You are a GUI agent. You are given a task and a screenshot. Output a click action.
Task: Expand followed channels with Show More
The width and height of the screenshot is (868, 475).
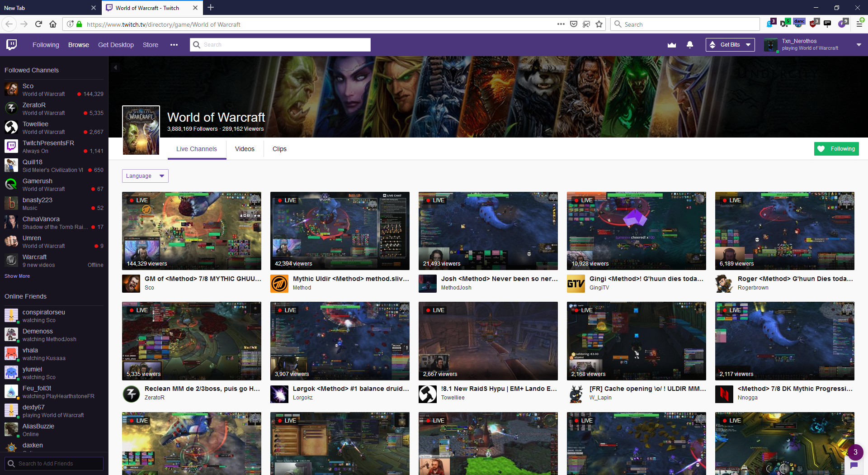click(17, 276)
